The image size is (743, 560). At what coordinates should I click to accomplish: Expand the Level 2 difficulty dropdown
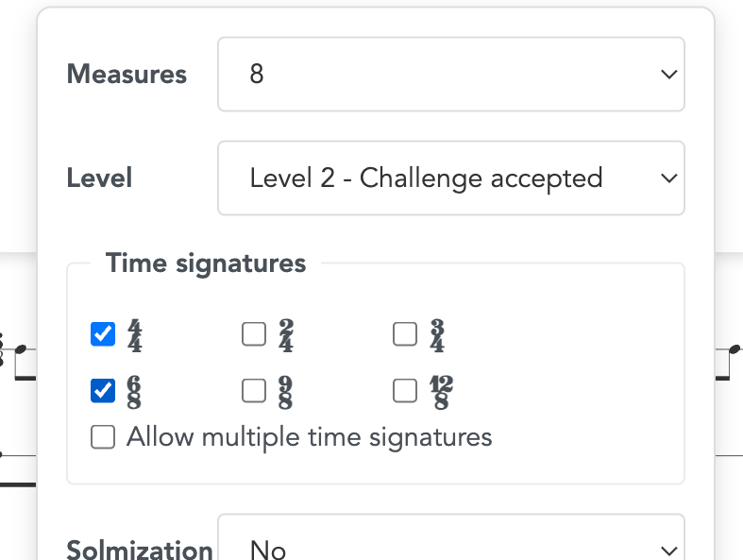450,178
